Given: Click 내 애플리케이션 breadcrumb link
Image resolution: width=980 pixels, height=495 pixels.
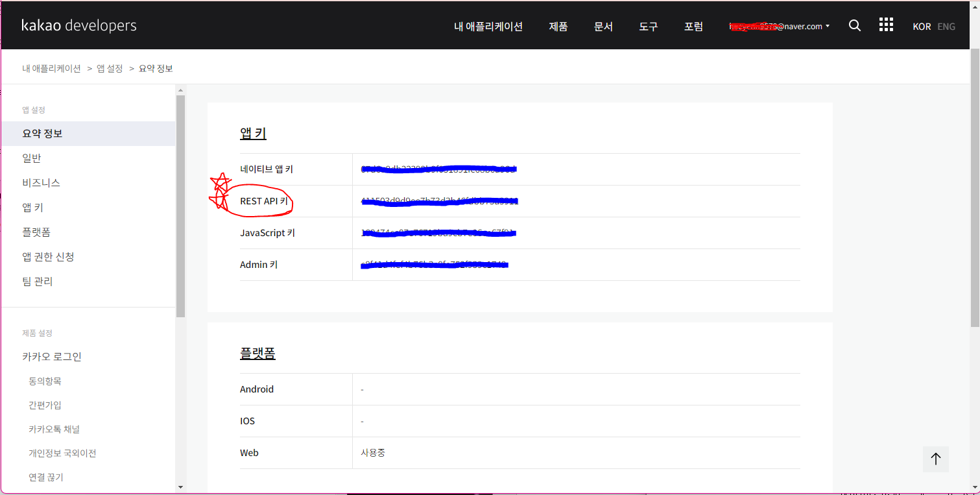Looking at the screenshot, I should (x=51, y=68).
